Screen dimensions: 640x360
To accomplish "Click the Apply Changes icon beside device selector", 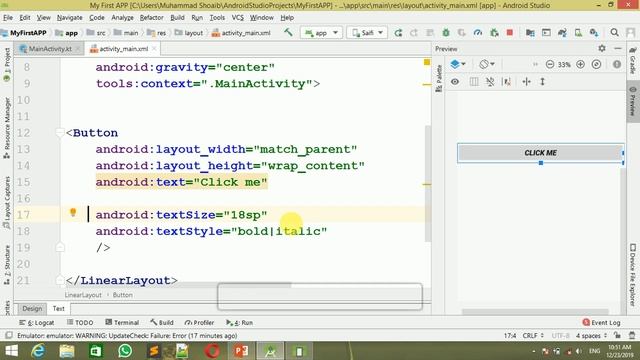I will point(398,33).
